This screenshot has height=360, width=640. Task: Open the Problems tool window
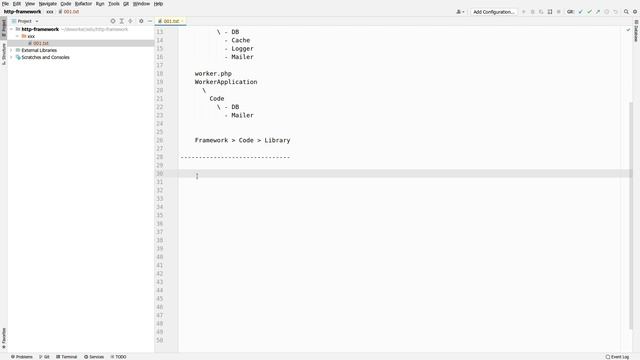click(22, 357)
